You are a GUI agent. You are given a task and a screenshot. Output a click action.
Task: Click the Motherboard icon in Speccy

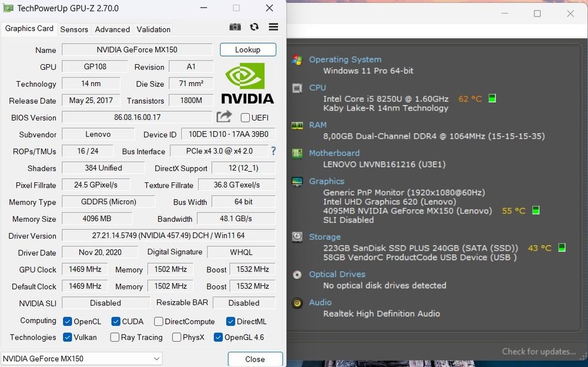coord(298,154)
